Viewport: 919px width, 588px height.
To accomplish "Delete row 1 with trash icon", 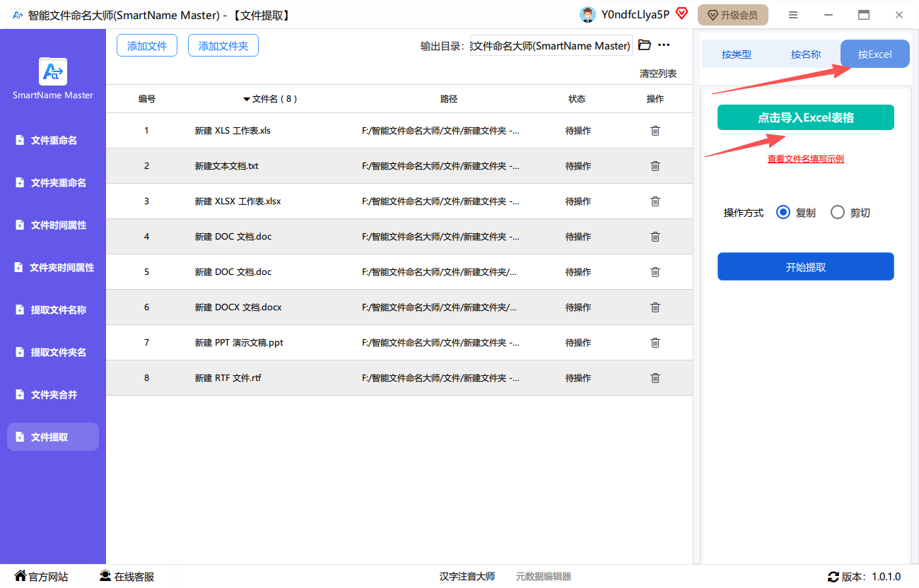I will [655, 131].
